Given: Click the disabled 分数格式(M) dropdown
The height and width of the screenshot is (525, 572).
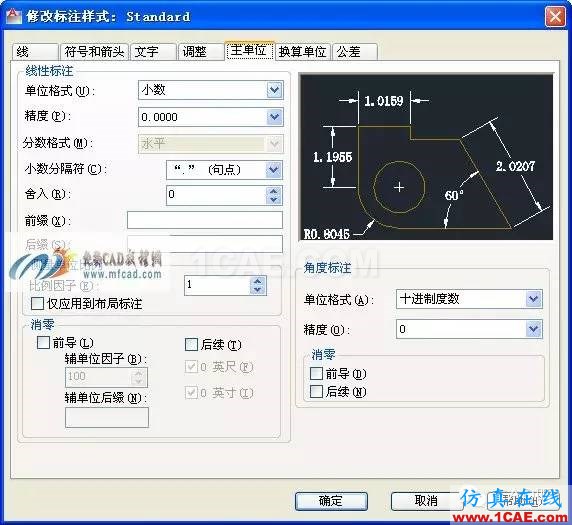Looking at the screenshot, I should point(210,143).
